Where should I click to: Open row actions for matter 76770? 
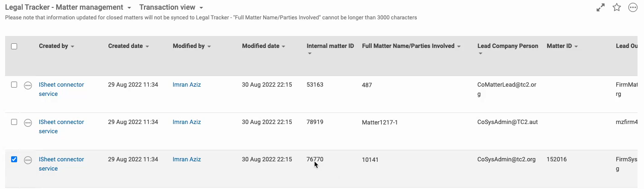pyautogui.click(x=28, y=160)
